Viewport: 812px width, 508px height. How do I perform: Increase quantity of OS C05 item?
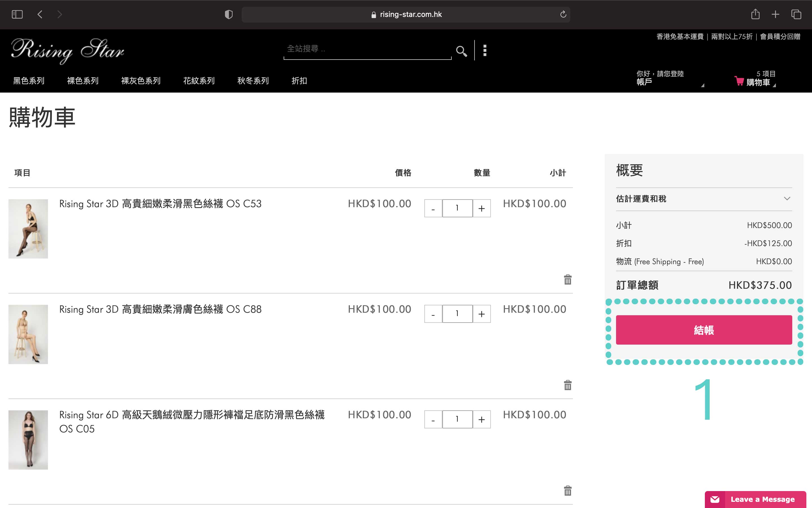pyautogui.click(x=482, y=419)
